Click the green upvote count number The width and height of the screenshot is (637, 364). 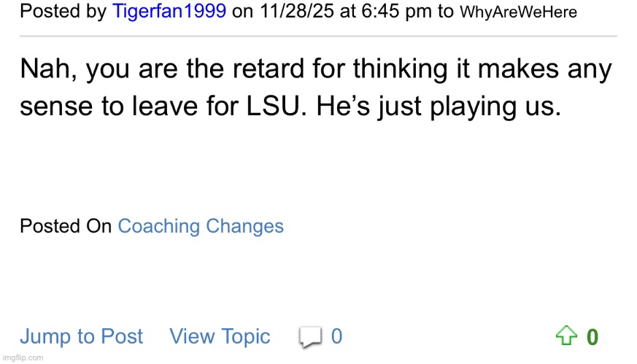tap(592, 337)
